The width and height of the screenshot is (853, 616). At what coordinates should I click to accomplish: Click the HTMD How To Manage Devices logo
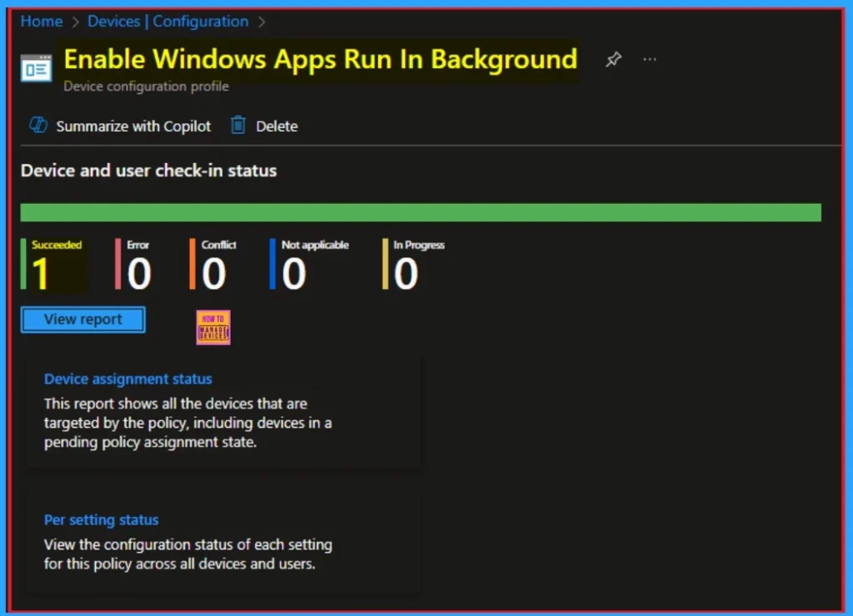pos(213,328)
